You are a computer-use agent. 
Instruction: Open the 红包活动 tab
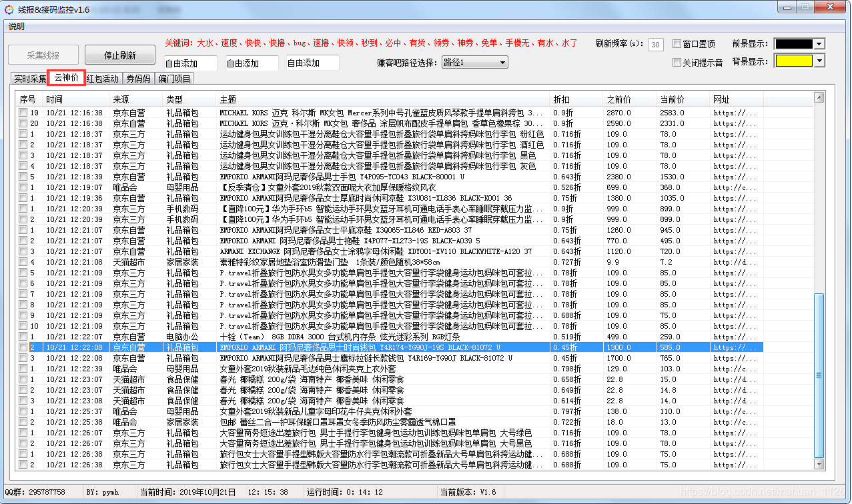coord(102,79)
